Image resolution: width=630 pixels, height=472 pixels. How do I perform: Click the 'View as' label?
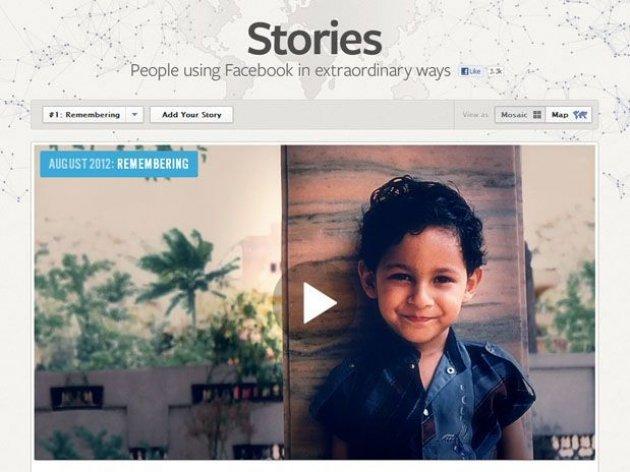coord(475,115)
